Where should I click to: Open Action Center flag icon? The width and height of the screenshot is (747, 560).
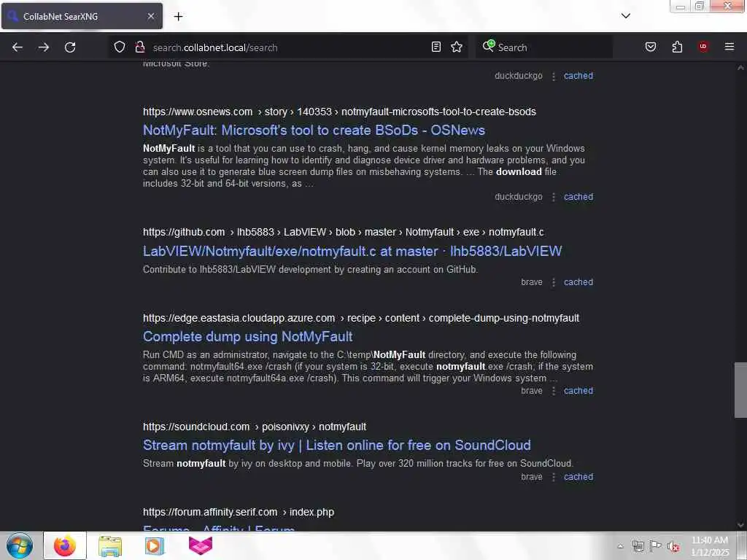656,546
